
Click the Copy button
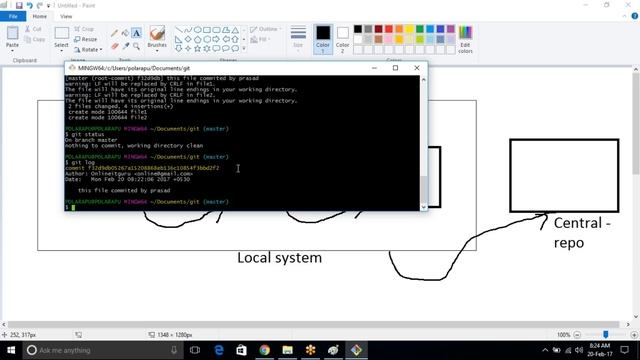[x=35, y=39]
